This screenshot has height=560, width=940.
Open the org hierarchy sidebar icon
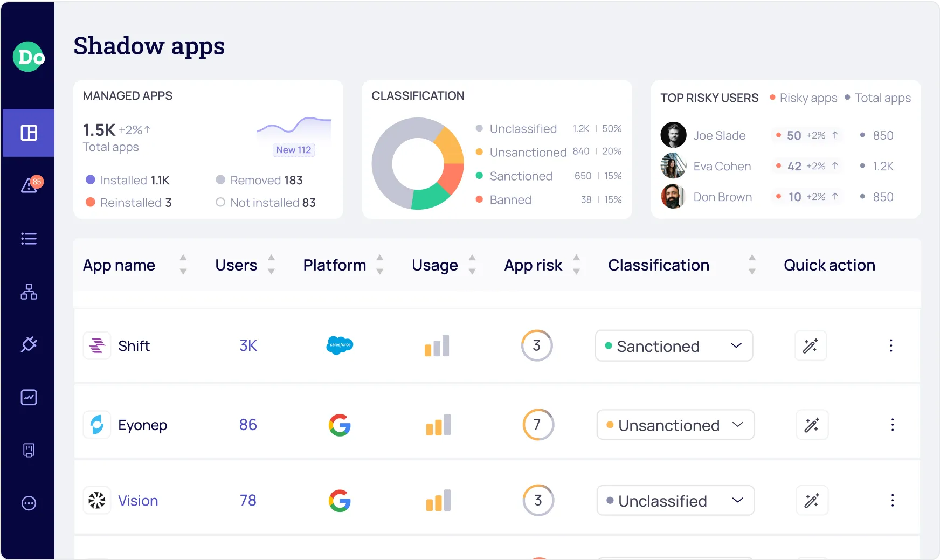(28, 292)
